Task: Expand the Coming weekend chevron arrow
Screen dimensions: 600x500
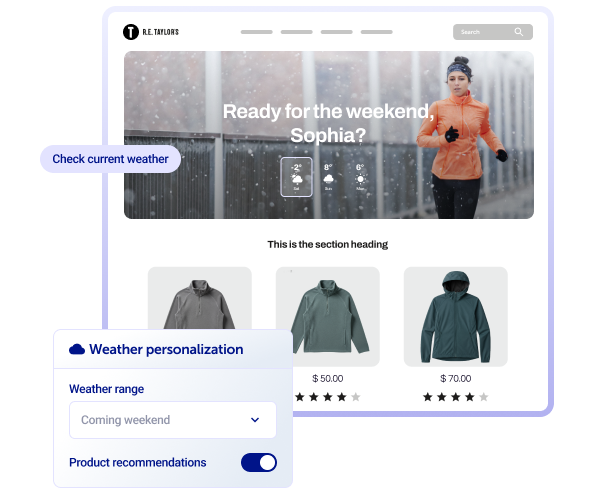Action: (x=255, y=420)
